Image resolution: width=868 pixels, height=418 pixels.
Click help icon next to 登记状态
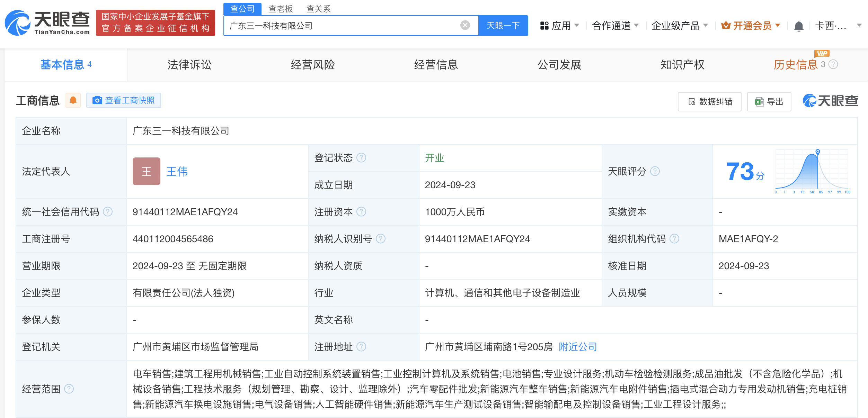click(x=361, y=158)
